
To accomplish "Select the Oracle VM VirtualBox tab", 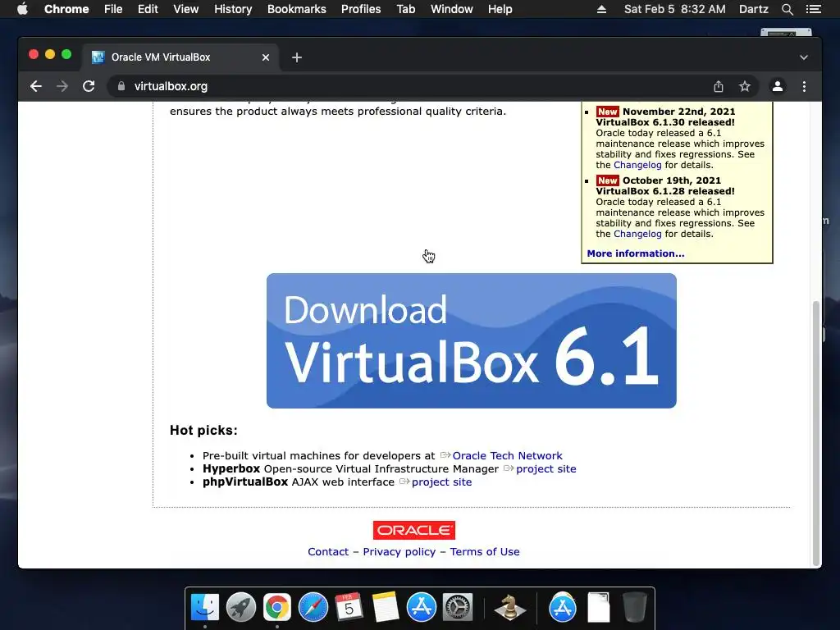I will (180, 57).
